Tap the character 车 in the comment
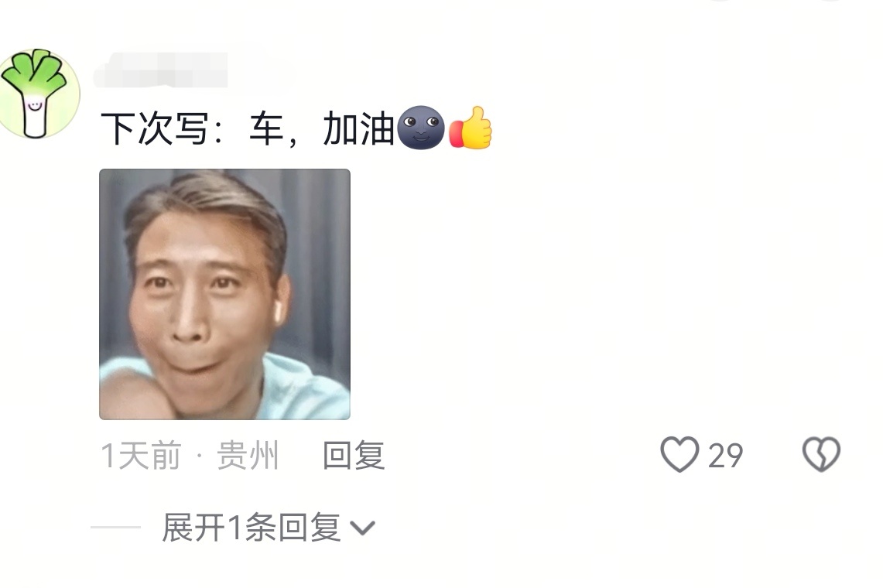 (266, 128)
